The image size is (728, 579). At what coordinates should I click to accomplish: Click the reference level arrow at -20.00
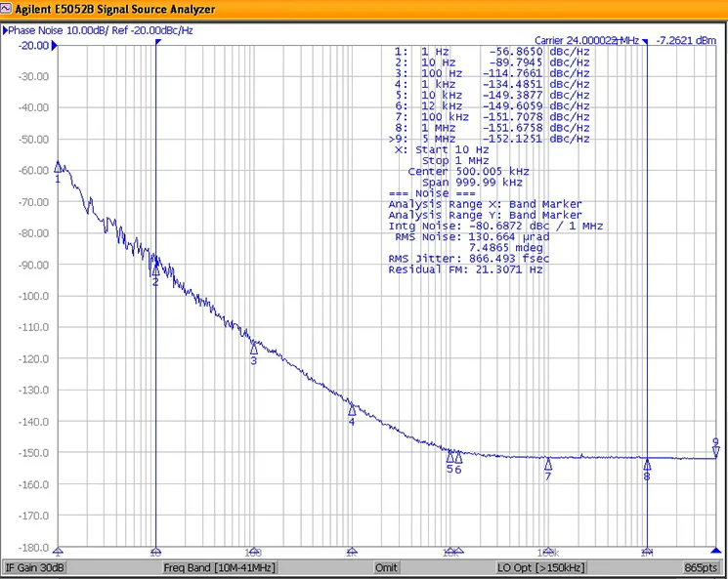55,46
